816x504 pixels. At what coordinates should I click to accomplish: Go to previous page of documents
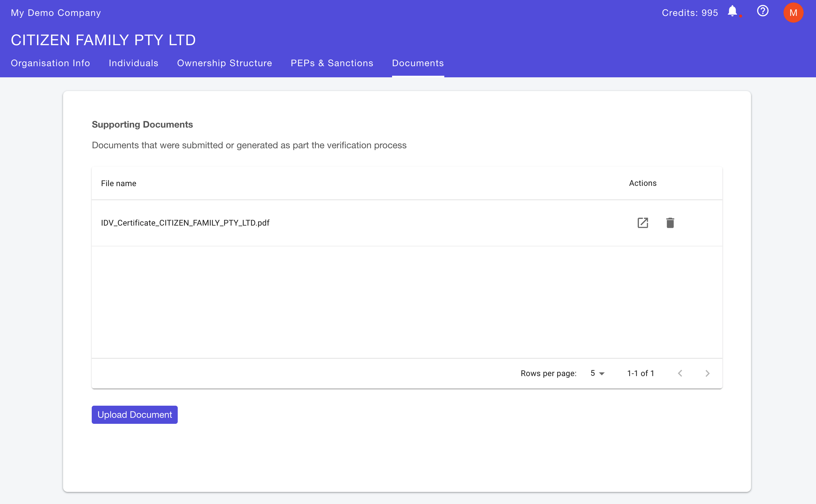[680, 373]
